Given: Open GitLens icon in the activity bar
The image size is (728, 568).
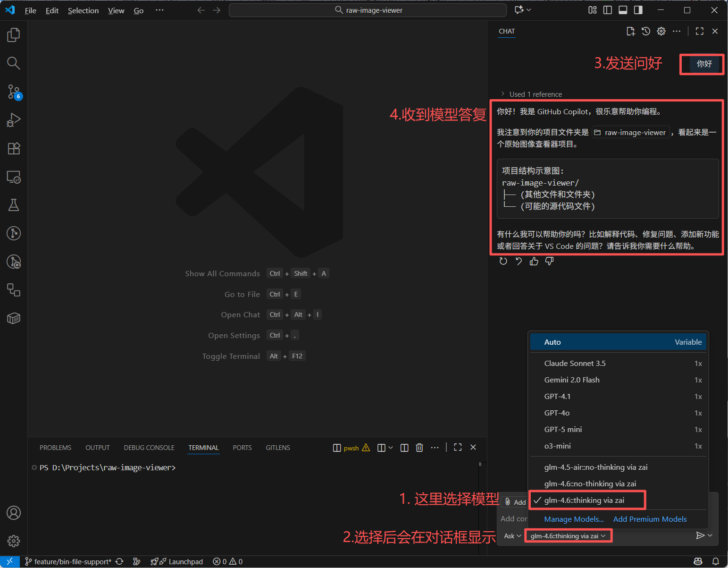Looking at the screenshot, I should tap(14, 233).
